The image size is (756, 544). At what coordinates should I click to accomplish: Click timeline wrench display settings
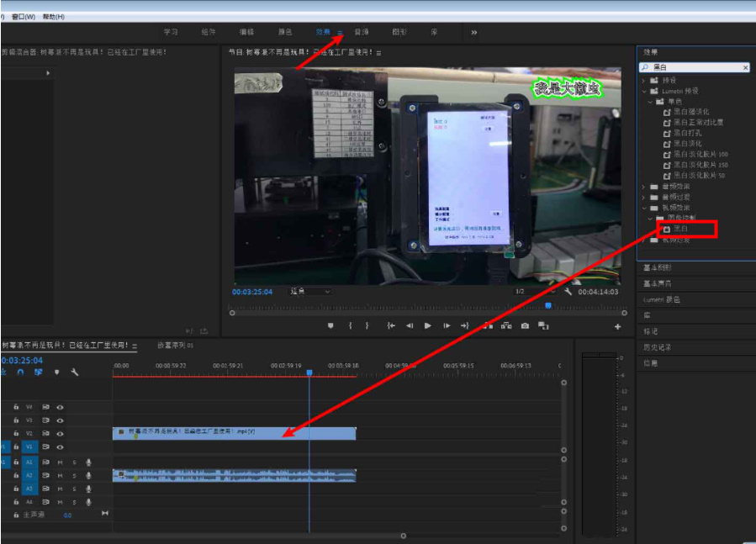click(74, 372)
